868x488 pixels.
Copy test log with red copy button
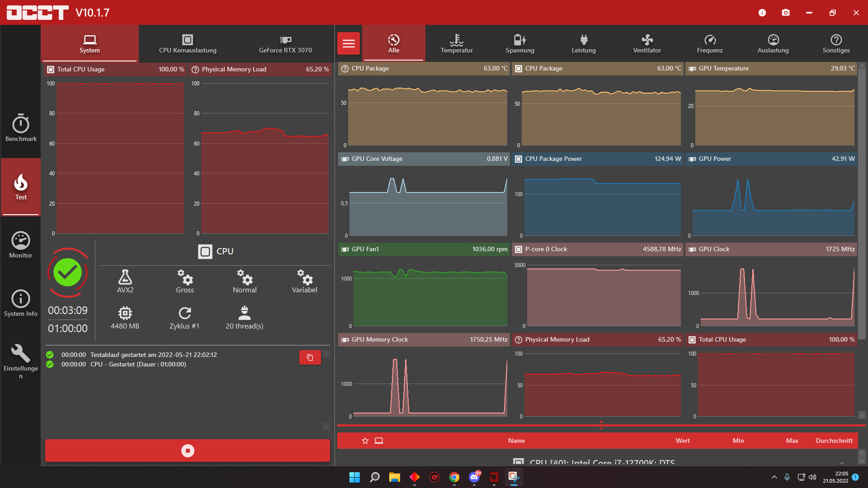[310, 357]
